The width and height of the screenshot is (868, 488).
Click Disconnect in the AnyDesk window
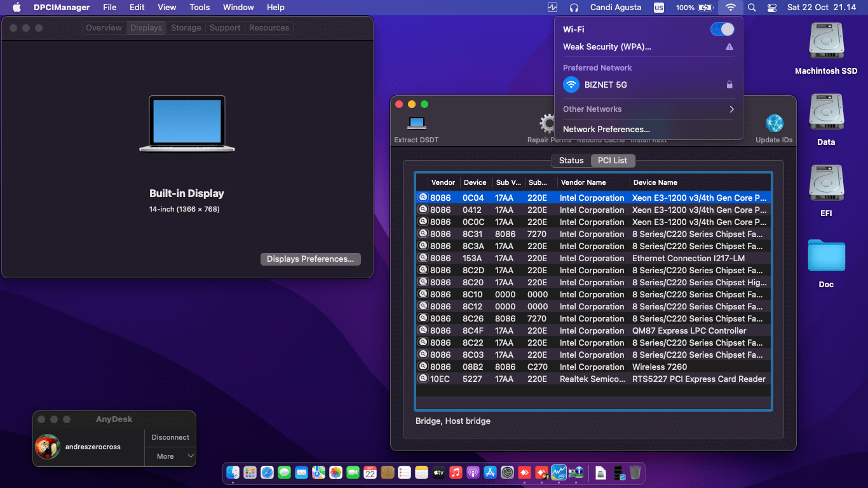170,437
